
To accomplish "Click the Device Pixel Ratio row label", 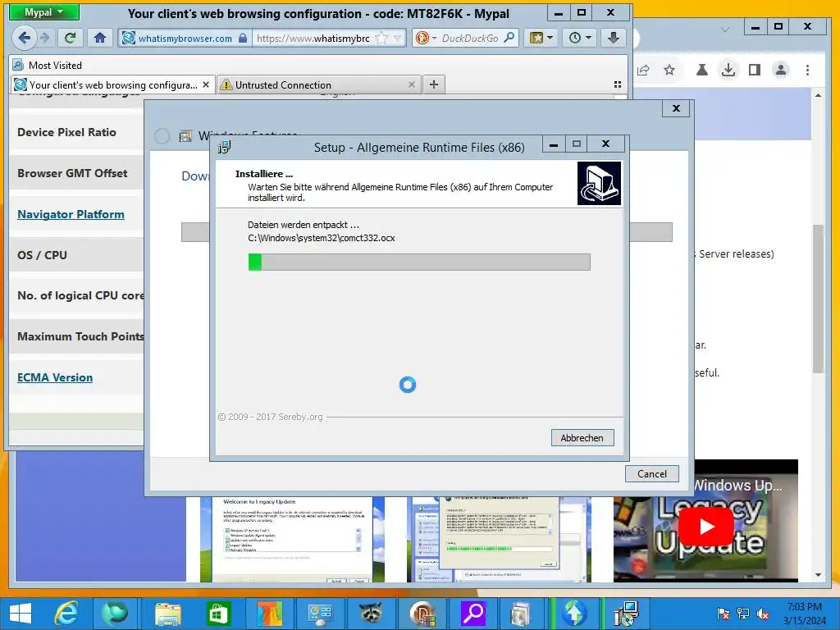I will pyautogui.click(x=66, y=132).
